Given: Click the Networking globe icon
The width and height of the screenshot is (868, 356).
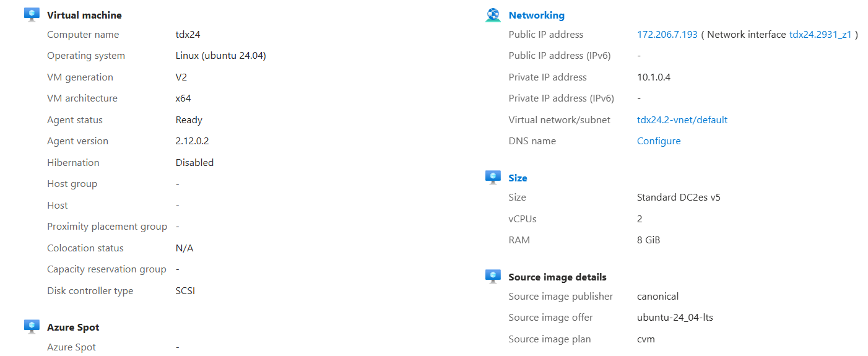Looking at the screenshot, I should pyautogui.click(x=493, y=15).
